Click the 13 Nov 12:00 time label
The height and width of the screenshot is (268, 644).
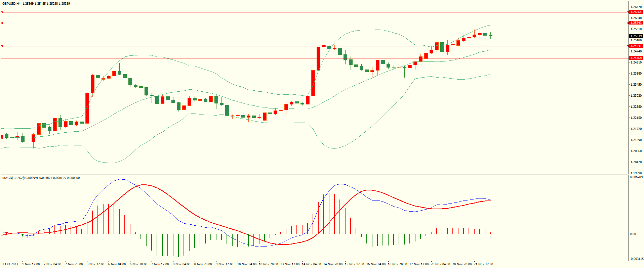(x=290, y=264)
